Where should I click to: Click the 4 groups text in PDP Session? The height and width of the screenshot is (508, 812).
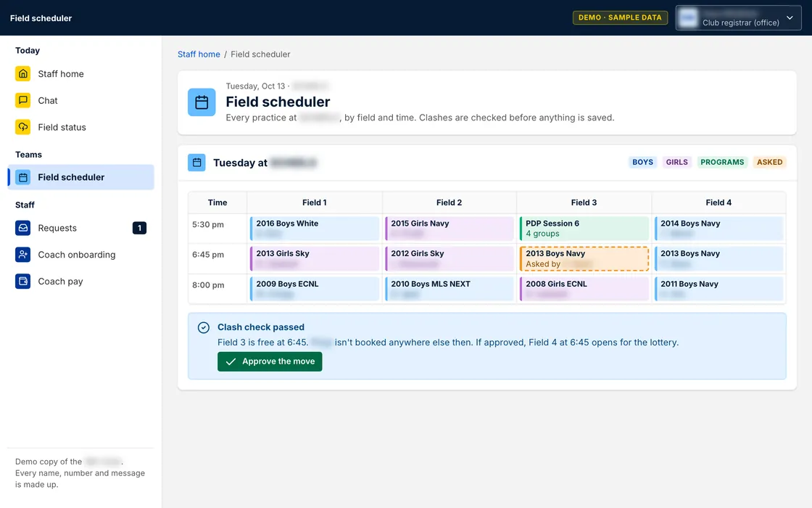click(543, 234)
